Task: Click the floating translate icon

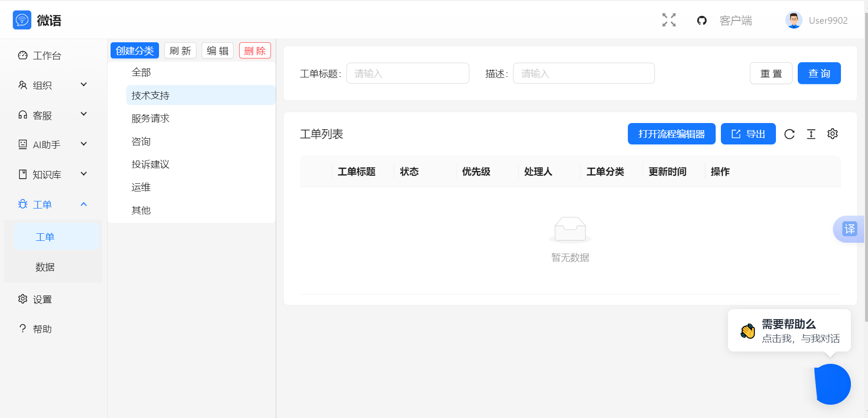Action: pyautogui.click(x=849, y=229)
